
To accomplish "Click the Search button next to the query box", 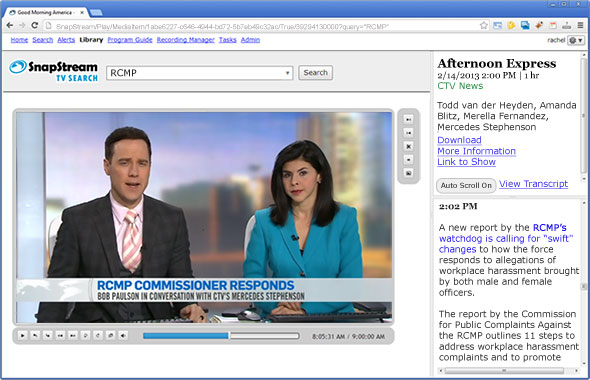I will tap(315, 73).
